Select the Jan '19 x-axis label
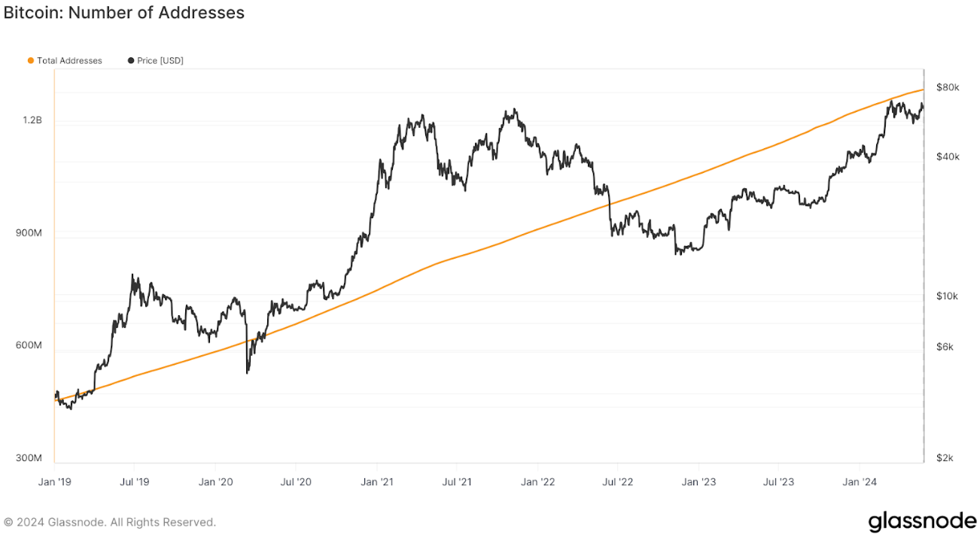Screen dimensions: 980x537 coord(55,481)
